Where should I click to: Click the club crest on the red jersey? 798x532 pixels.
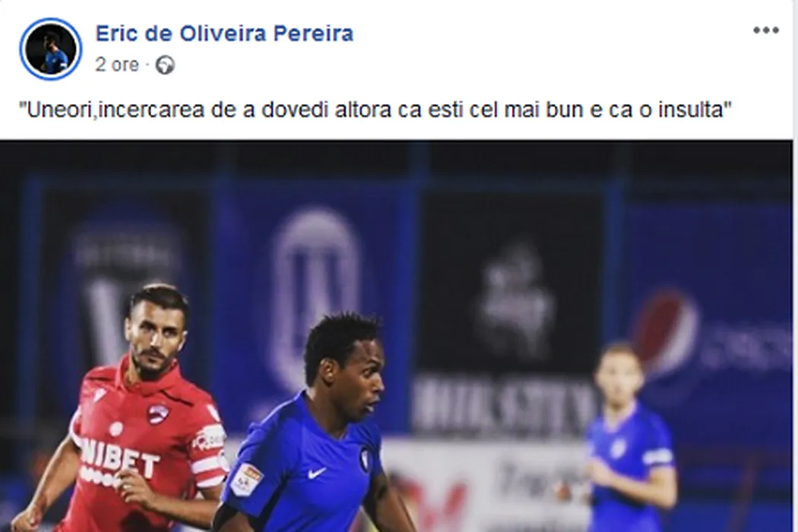tap(158, 413)
